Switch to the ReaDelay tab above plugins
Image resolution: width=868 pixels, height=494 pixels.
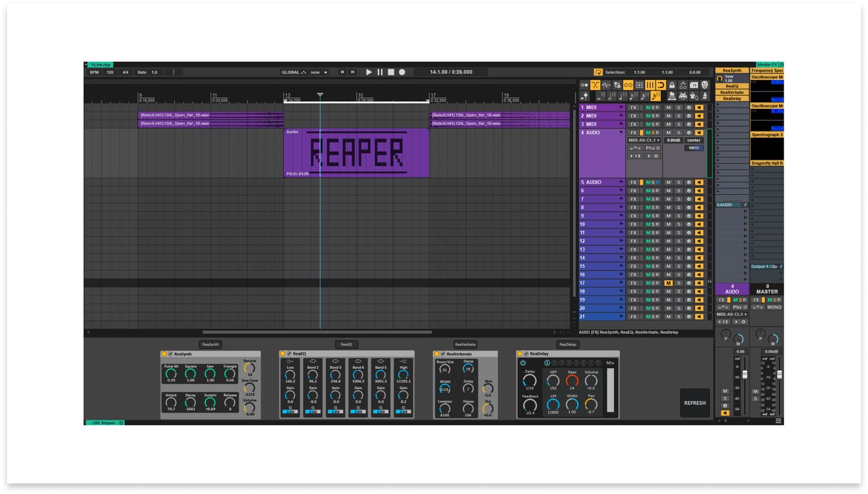[568, 345]
